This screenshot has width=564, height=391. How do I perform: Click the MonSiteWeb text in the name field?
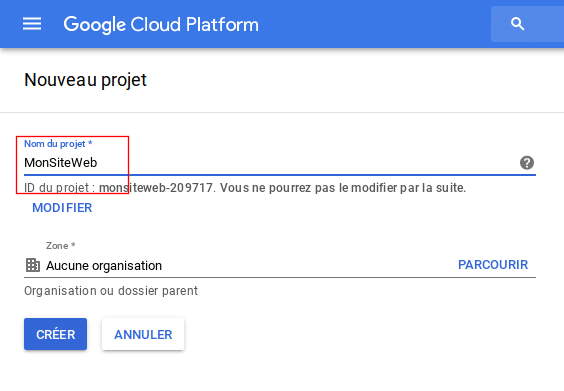pos(60,163)
